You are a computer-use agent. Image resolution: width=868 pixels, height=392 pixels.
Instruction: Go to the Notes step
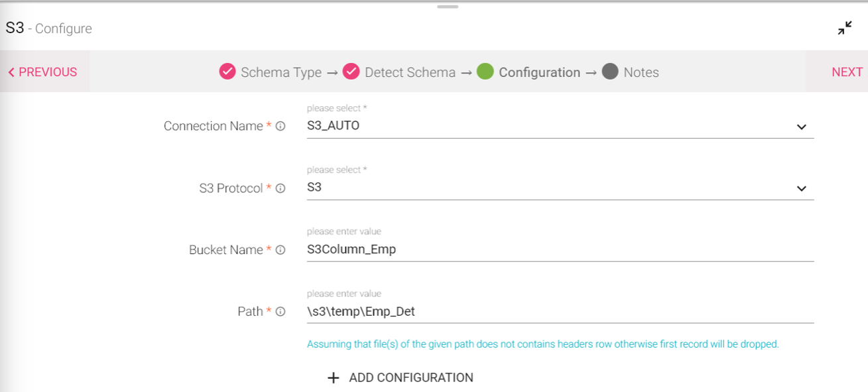click(x=641, y=72)
